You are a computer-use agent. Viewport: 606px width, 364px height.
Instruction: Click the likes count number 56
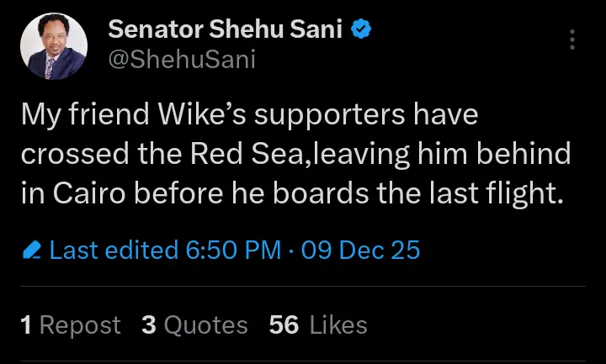(x=284, y=324)
